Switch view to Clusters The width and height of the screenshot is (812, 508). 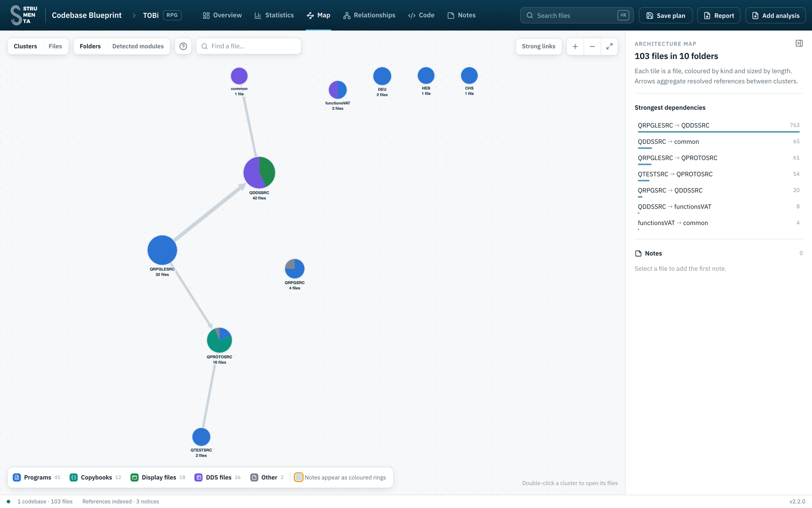click(x=25, y=46)
